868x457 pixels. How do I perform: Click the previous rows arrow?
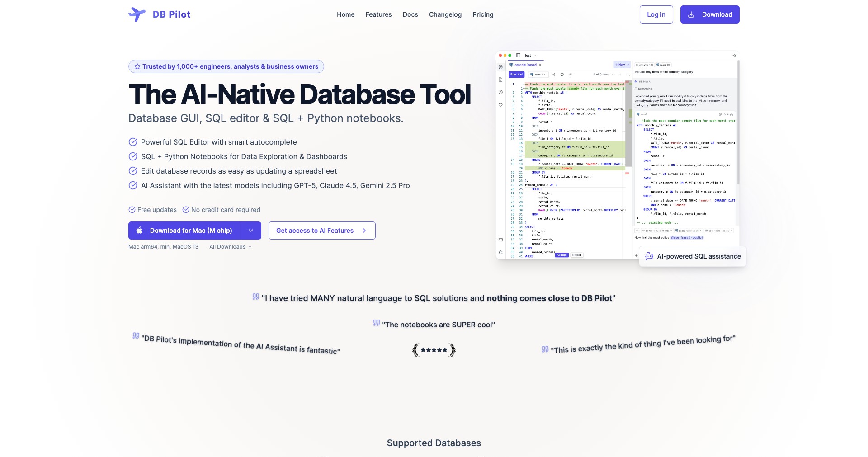click(x=613, y=75)
